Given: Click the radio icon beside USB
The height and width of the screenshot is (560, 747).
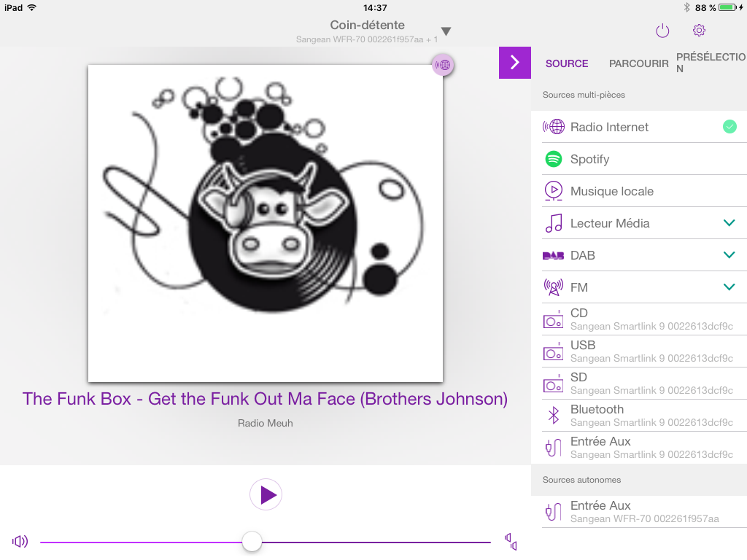Looking at the screenshot, I should tap(553, 352).
